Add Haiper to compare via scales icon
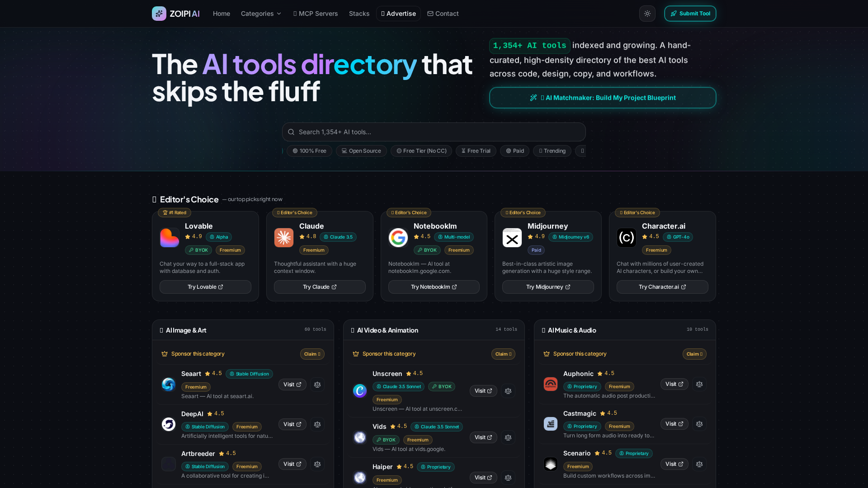Screen dimensions: 868x488 click(508, 478)
